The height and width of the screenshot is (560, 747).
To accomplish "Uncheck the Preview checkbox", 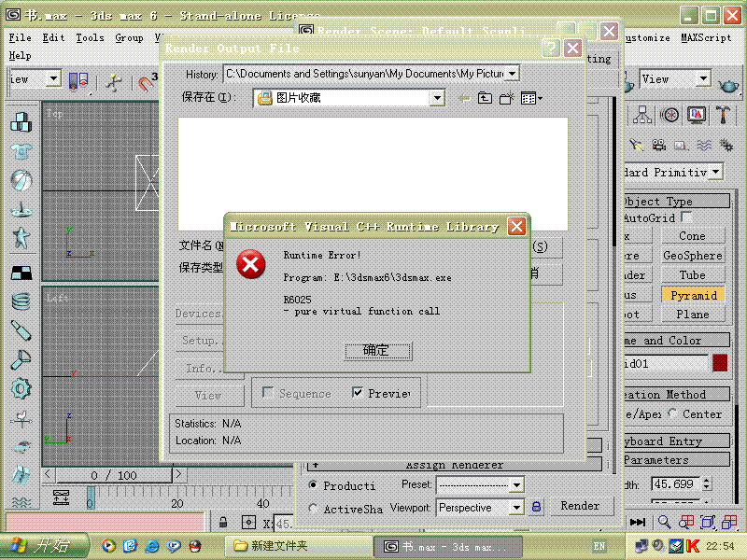I will (357, 392).
